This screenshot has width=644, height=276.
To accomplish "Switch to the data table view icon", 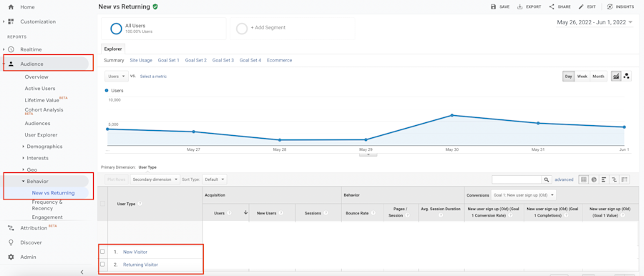I will point(584,179).
